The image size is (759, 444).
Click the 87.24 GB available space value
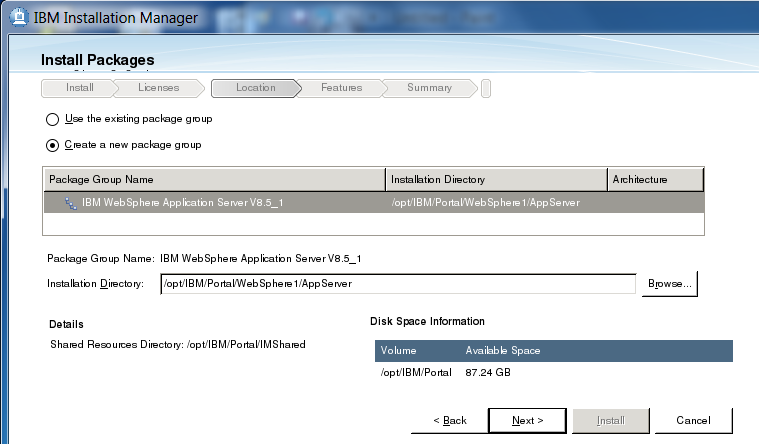488,372
